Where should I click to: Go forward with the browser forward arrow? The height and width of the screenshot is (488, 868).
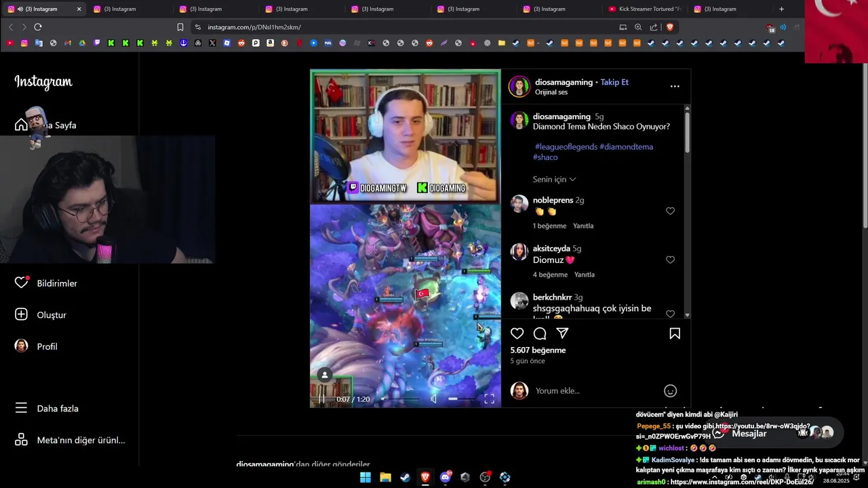click(x=24, y=27)
